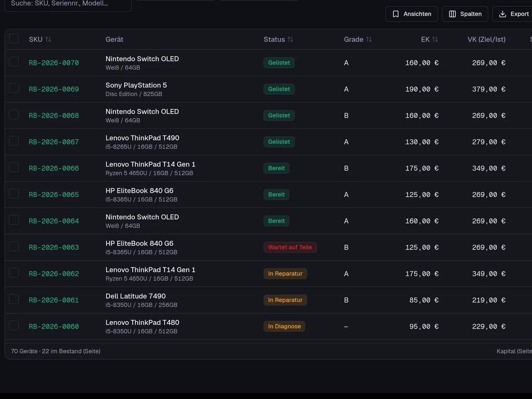This screenshot has height=399, width=532.
Task: Check the box for RB-2026-0068
Action: pos(14,114)
